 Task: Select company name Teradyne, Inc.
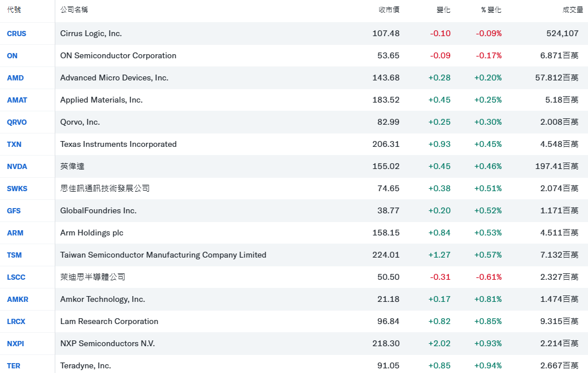86,365
